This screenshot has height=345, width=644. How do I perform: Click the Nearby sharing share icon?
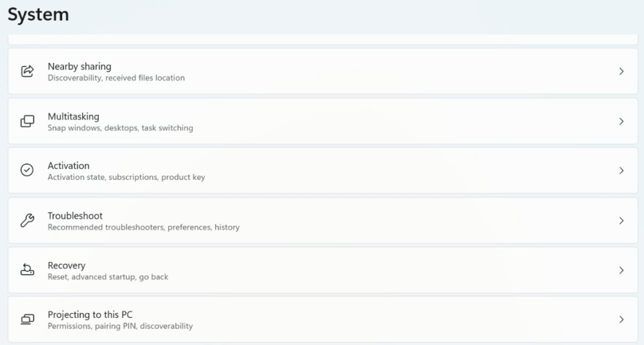[27, 71]
